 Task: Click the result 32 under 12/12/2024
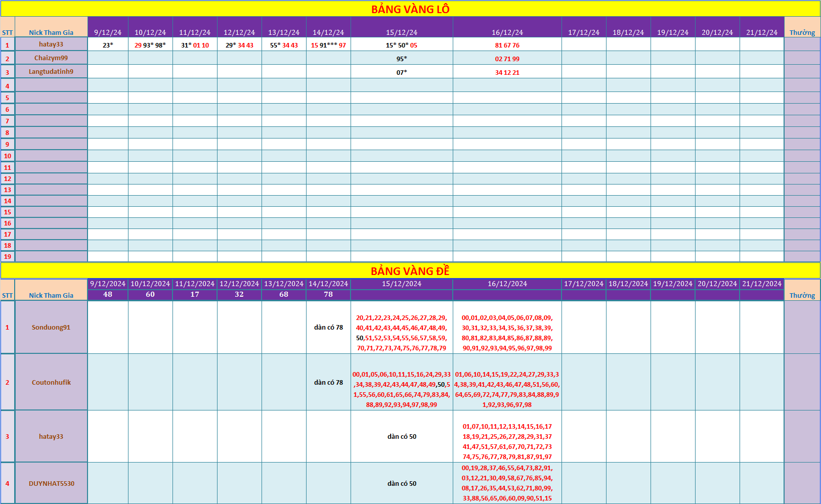[x=239, y=294]
